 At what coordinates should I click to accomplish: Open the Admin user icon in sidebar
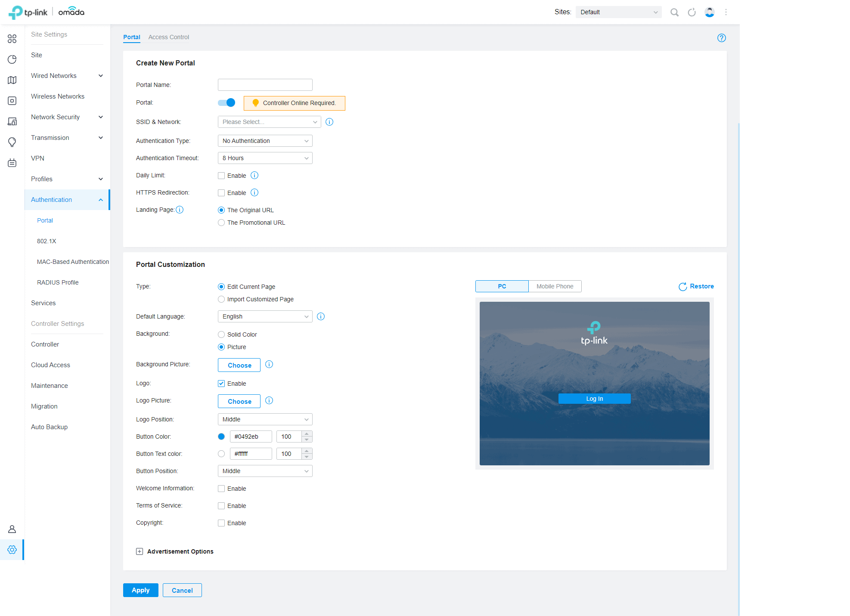click(12, 529)
